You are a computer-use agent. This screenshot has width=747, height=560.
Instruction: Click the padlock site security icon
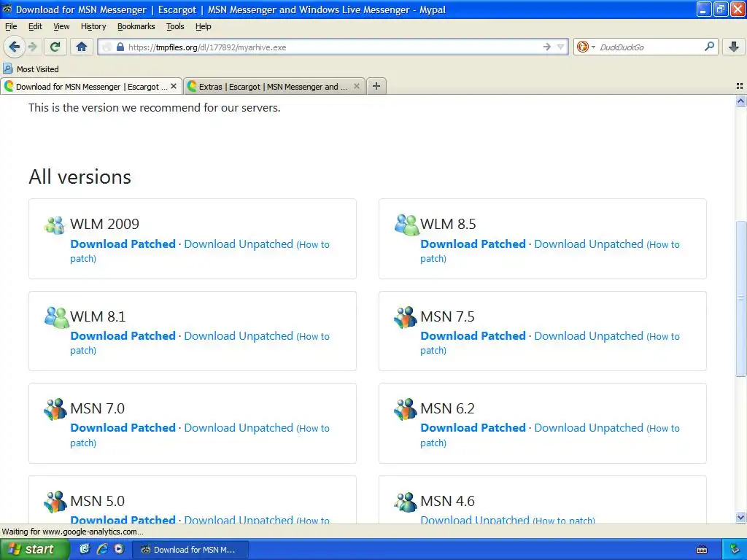pos(120,47)
